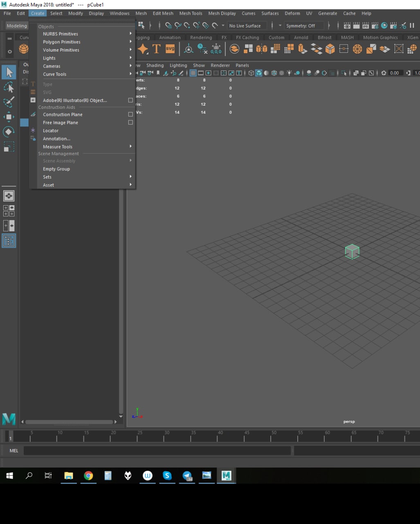The image size is (420, 524).
Task: Switch to single-pane perspective layout
Action: tap(9, 196)
